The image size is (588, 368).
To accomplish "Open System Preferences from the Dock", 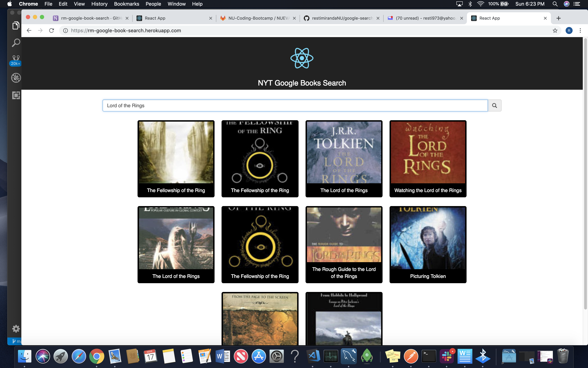I will tap(277, 356).
